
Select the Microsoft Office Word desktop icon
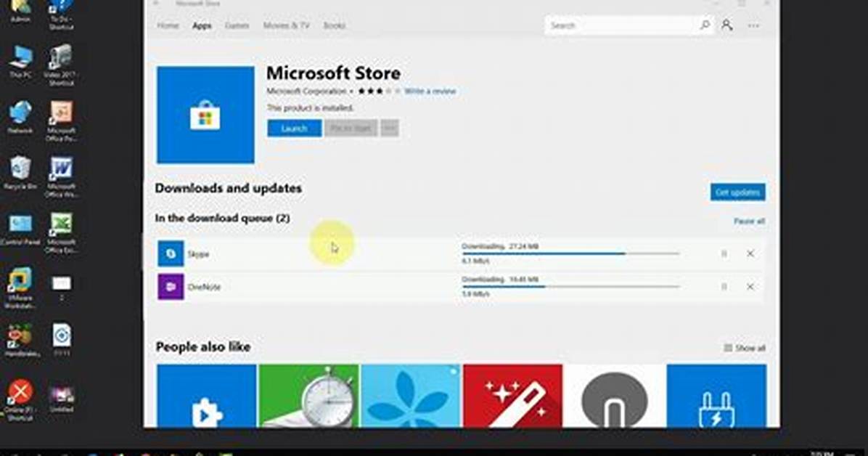pyautogui.click(x=61, y=176)
